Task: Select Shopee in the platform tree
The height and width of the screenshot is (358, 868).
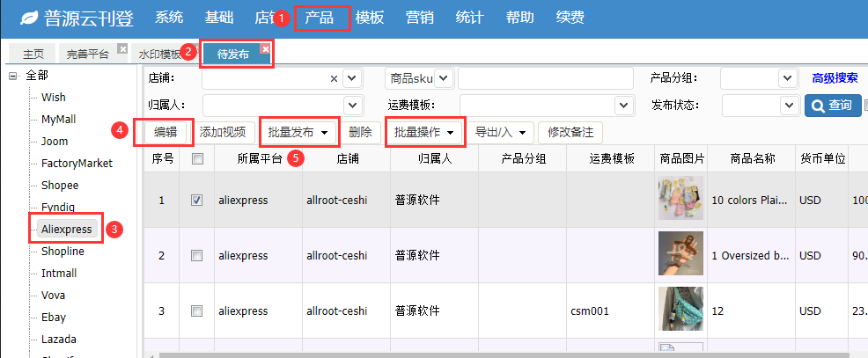Action: coord(60,186)
